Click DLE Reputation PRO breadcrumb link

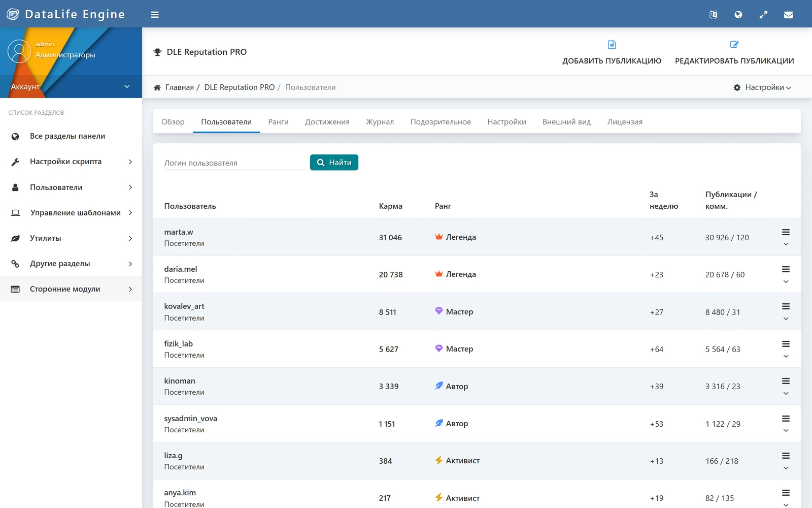click(240, 87)
